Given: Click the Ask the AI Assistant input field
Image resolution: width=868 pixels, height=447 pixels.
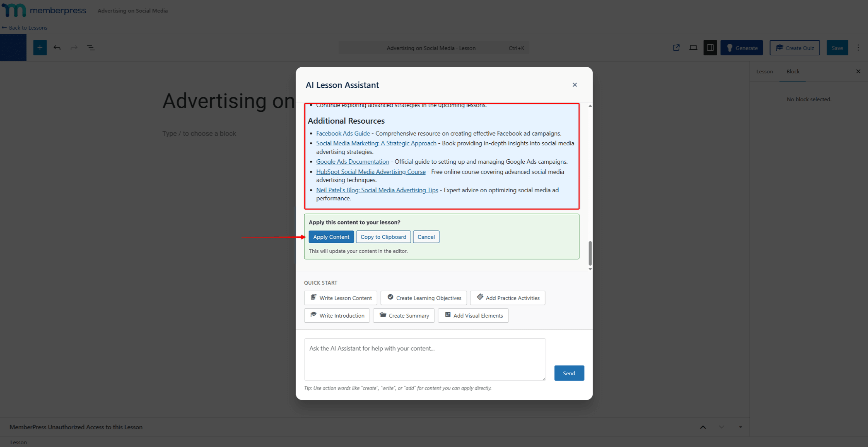Looking at the screenshot, I should [424, 359].
